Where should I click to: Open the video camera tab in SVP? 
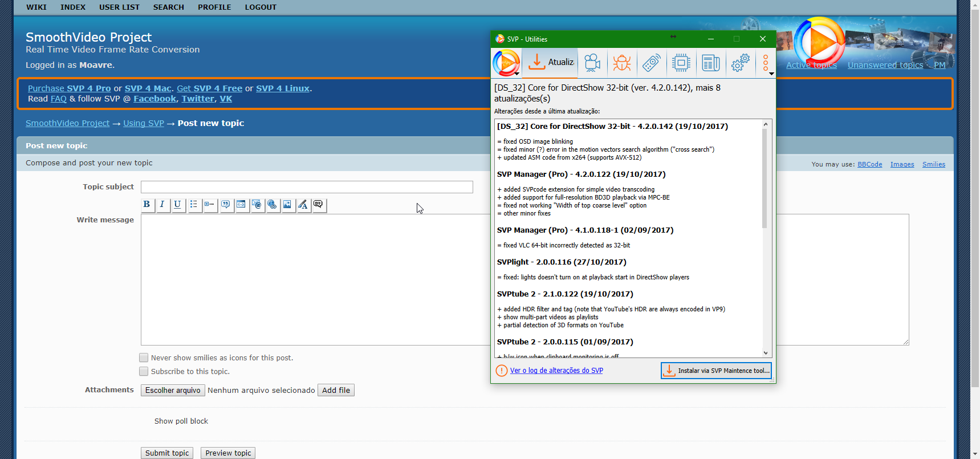click(592, 63)
